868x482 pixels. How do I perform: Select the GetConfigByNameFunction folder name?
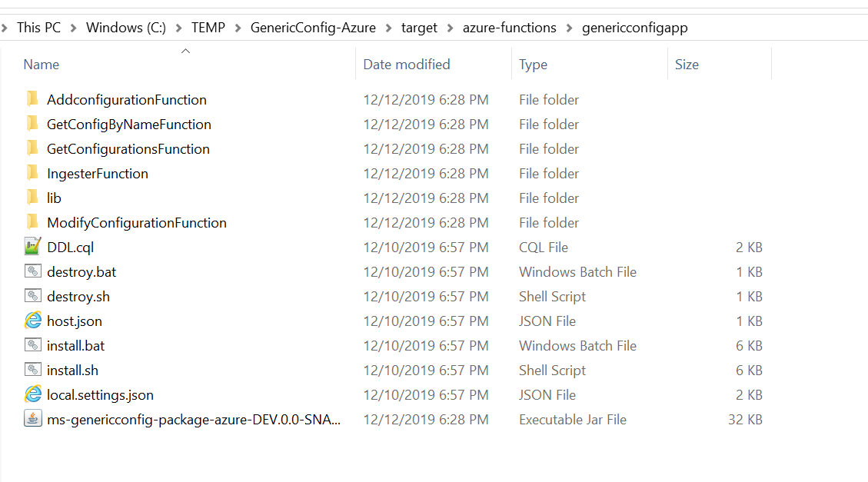pos(128,124)
